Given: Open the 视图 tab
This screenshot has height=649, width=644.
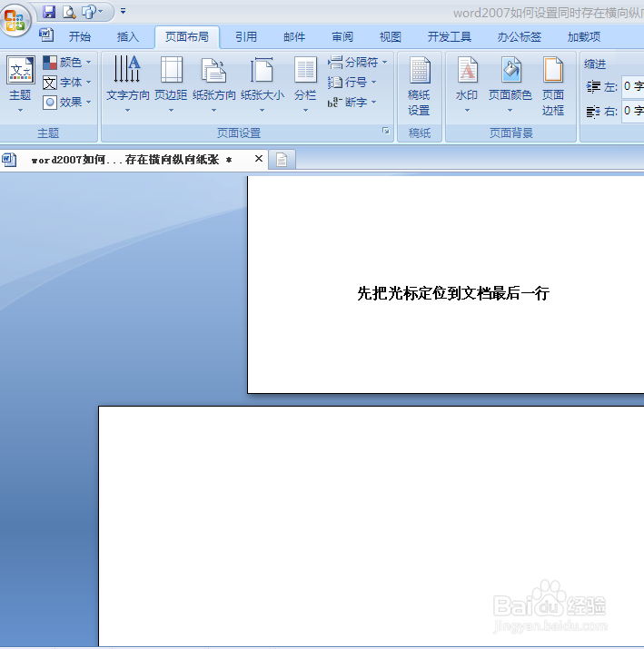Looking at the screenshot, I should tap(391, 37).
